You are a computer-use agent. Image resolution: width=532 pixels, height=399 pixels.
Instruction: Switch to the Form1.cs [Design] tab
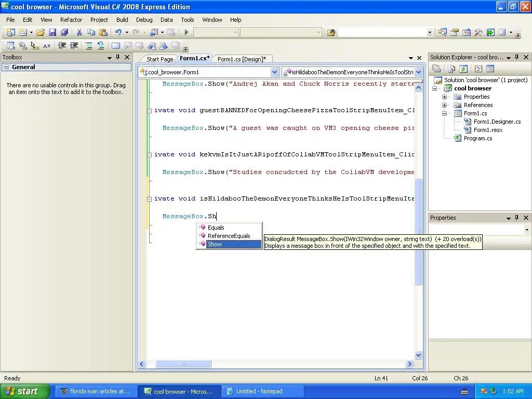click(242, 59)
